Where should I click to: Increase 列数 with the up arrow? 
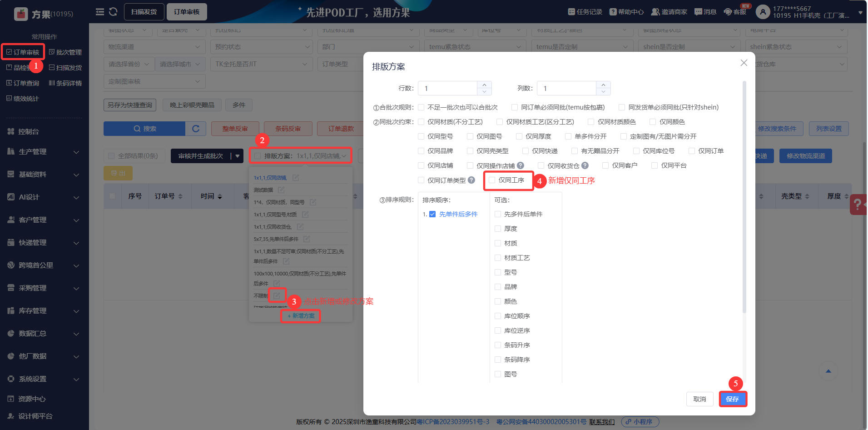point(603,85)
